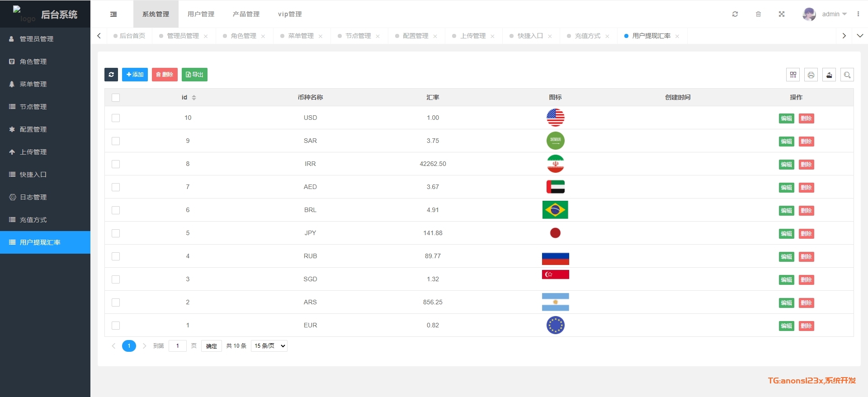Click the page number input field
The image size is (868, 397).
click(178, 346)
